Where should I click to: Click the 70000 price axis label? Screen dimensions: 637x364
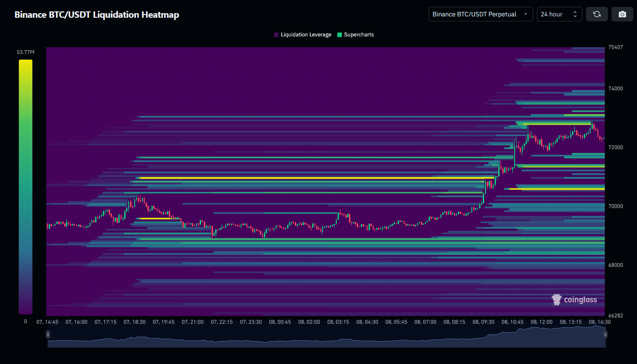coord(616,206)
